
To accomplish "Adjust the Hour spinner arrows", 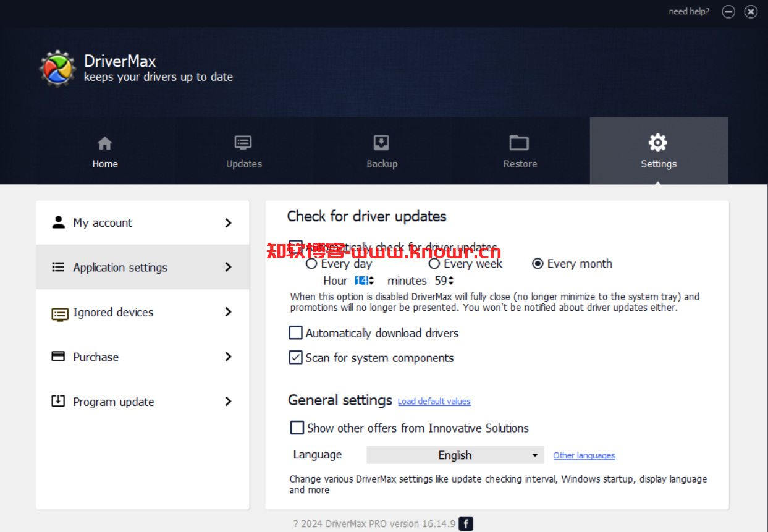I will pyautogui.click(x=372, y=281).
